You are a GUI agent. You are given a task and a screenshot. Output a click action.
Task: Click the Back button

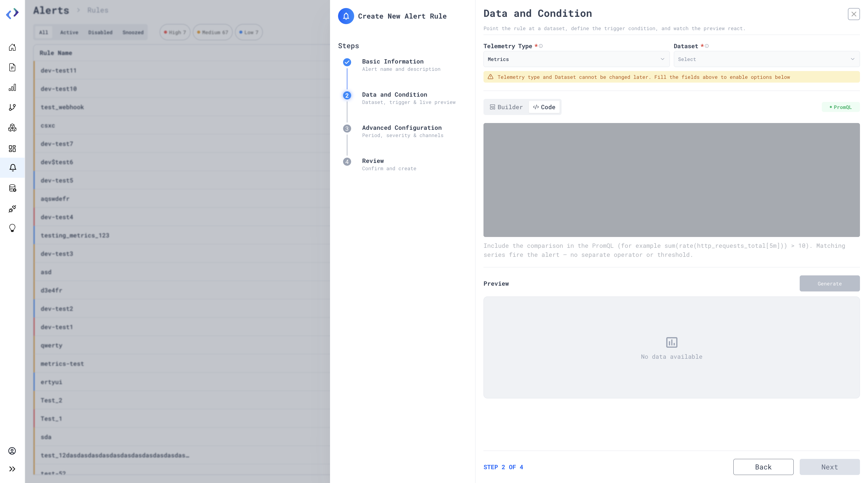point(763,467)
